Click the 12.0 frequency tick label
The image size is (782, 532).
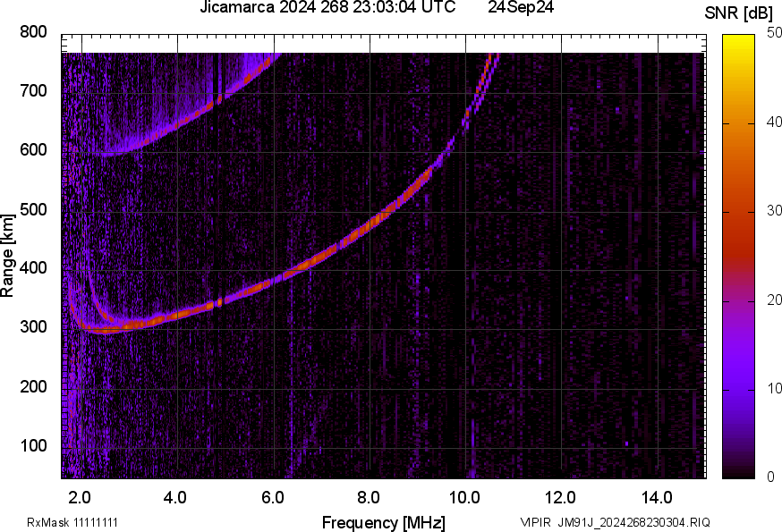pos(561,498)
